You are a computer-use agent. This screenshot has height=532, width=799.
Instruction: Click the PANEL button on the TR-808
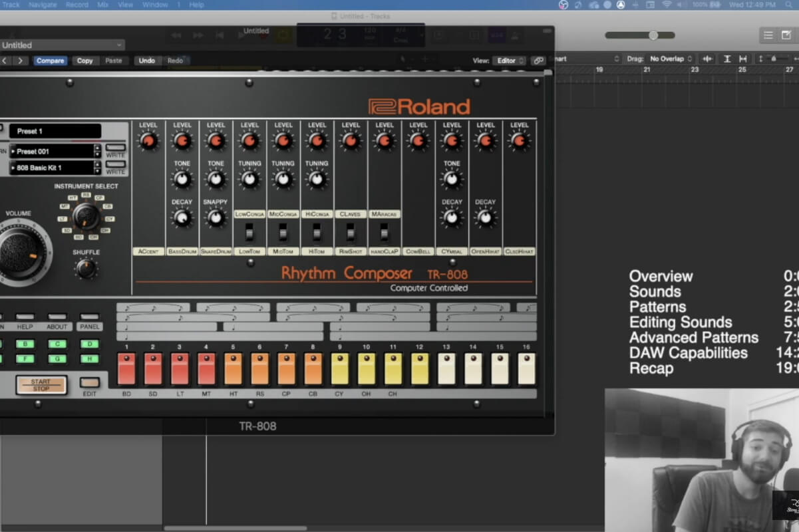(x=89, y=317)
